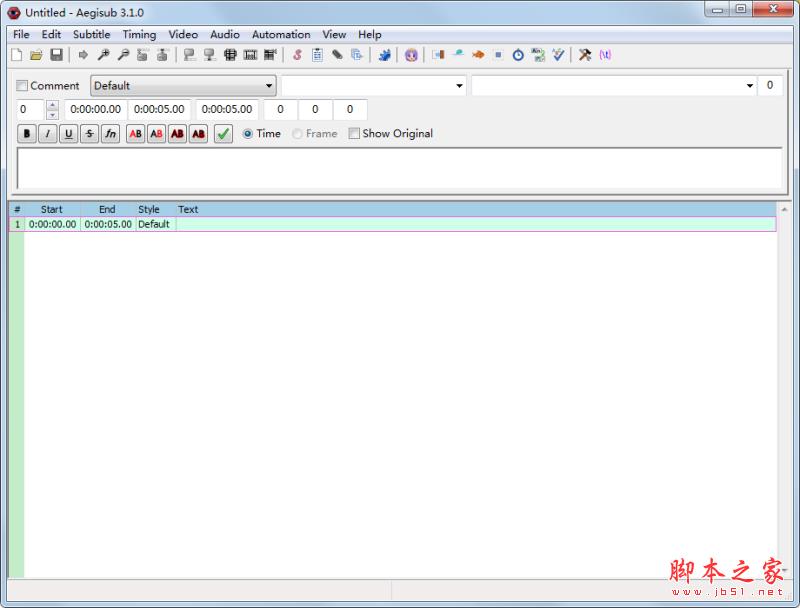Set secondary color with second AB button
The height and width of the screenshot is (608, 800).
(156, 134)
